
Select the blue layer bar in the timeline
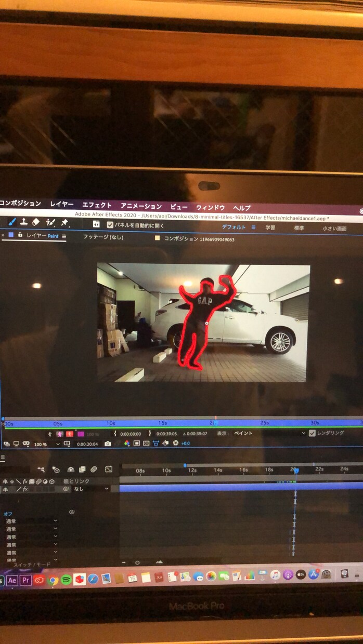241,487
